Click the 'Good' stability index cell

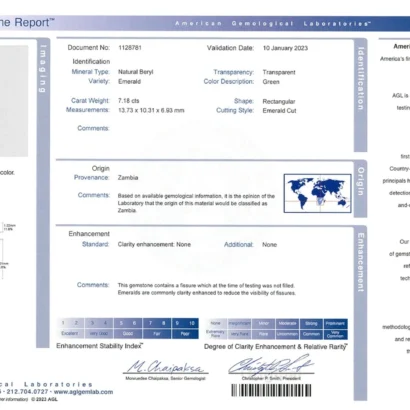click(x=128, y=333)
